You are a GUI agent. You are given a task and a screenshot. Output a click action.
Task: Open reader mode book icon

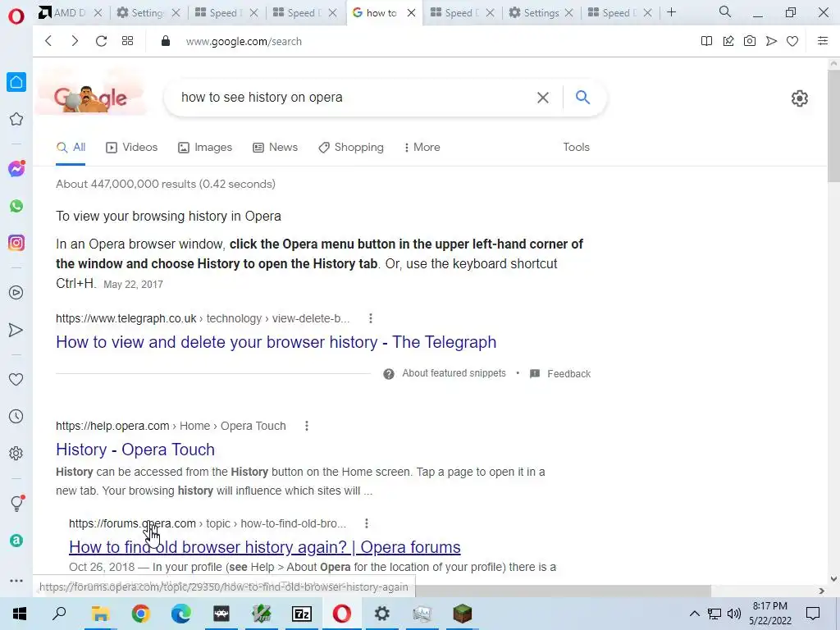coord(706,41)
